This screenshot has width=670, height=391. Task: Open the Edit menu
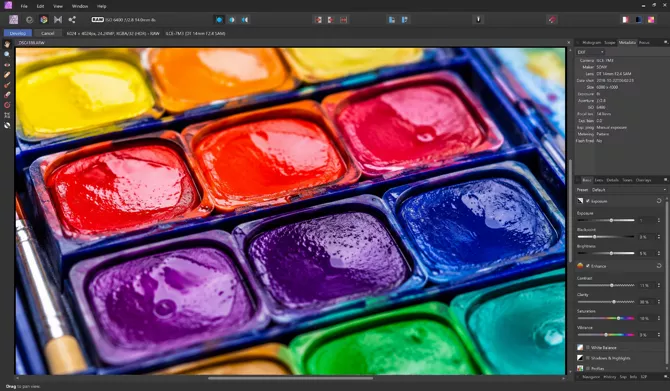(40, 6)
